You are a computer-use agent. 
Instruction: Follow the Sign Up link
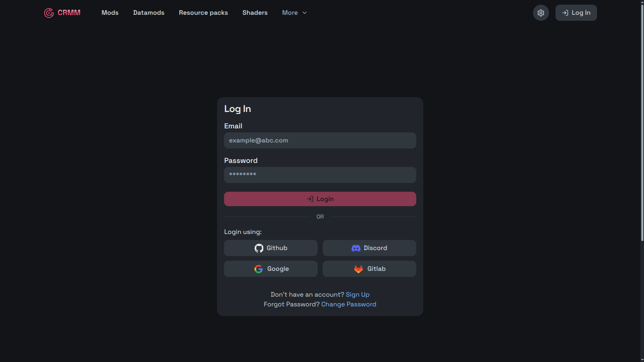point(358,295)
